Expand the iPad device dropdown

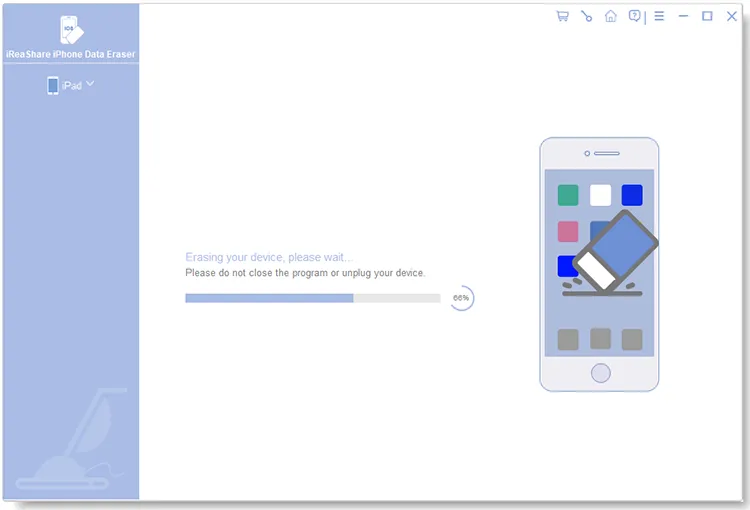click(90, 84)
